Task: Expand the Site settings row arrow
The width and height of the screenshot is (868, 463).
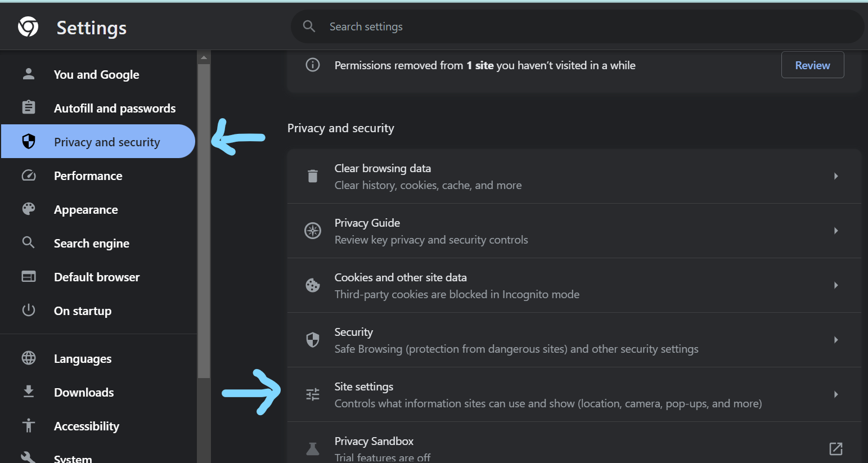Action: pos(836,394)
